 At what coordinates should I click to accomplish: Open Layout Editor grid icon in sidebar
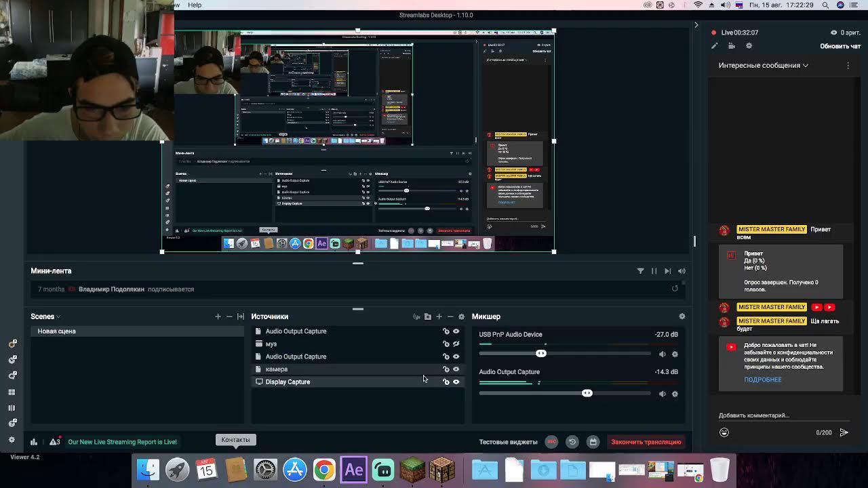tap(12, 392)
